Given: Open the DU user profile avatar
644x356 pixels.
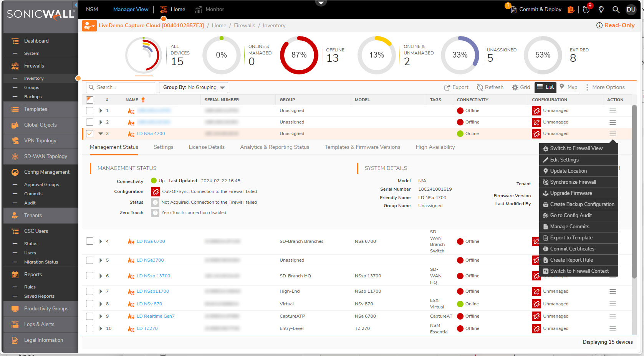Looking at the screenshot, I should pyautogui.click(x=631, y=10).
